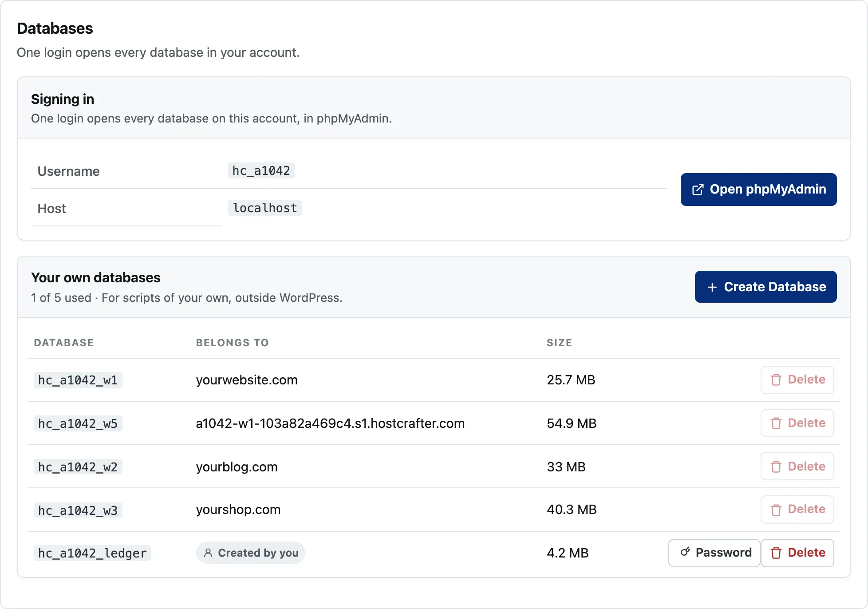
Task: Click the 4.2 MB size value
Action: 568,553
